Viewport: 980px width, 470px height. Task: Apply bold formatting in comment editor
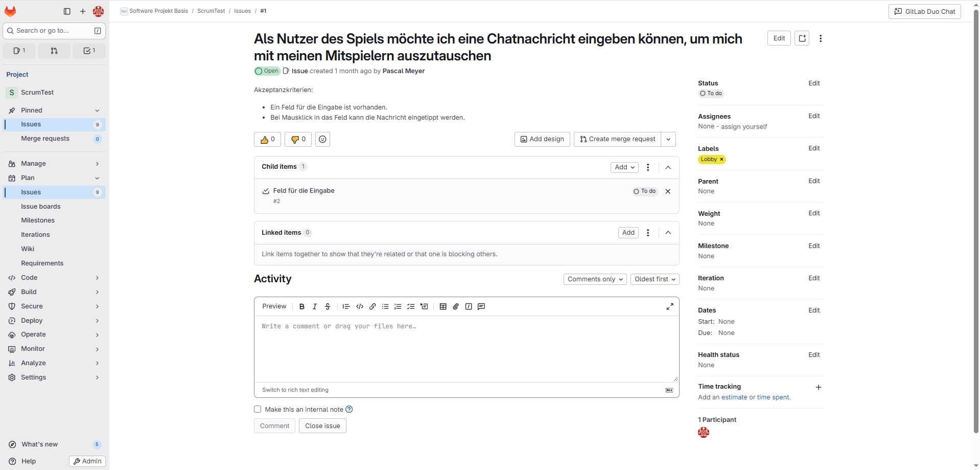click(302, 307)
